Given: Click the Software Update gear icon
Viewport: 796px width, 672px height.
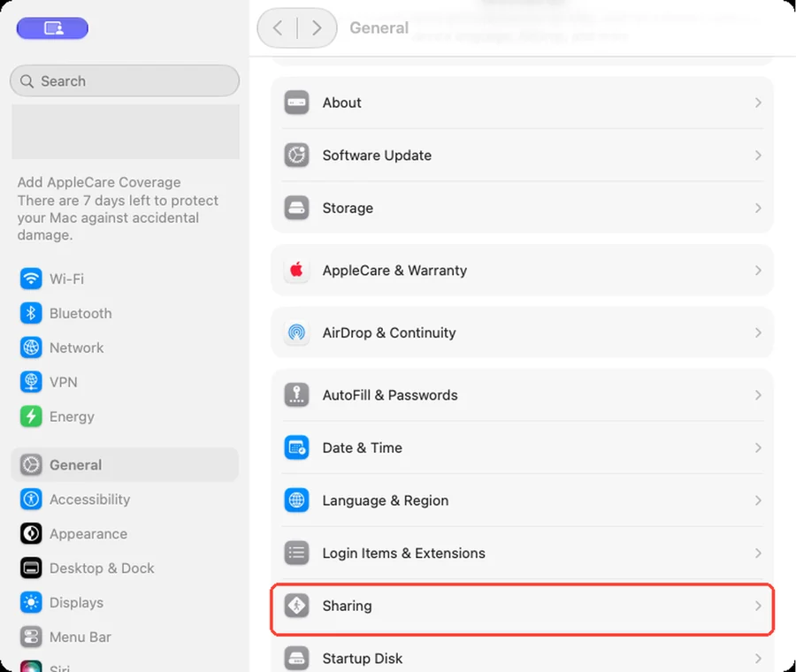Looking at the screenshot, I should [x=296, y=156].
